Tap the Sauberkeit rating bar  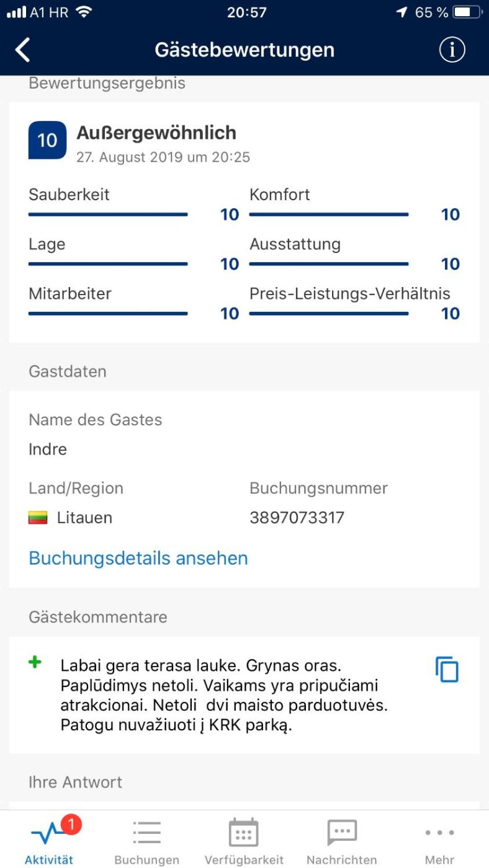[108, 215]
